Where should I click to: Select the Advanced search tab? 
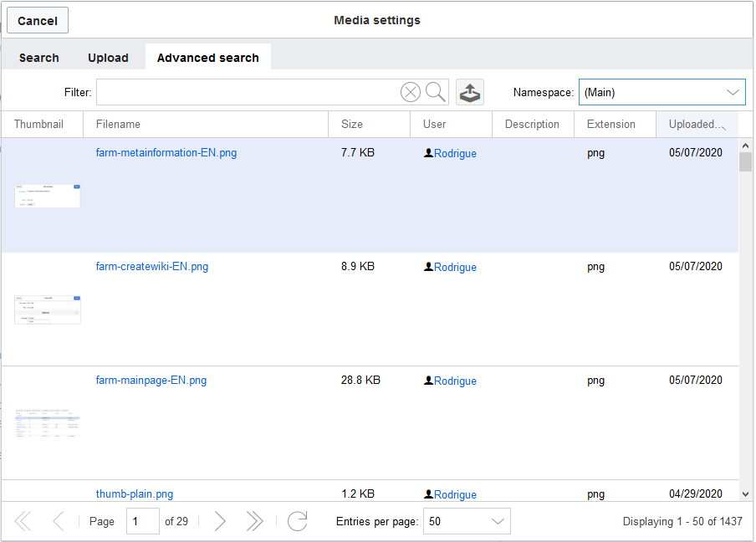tap(207, 58)
